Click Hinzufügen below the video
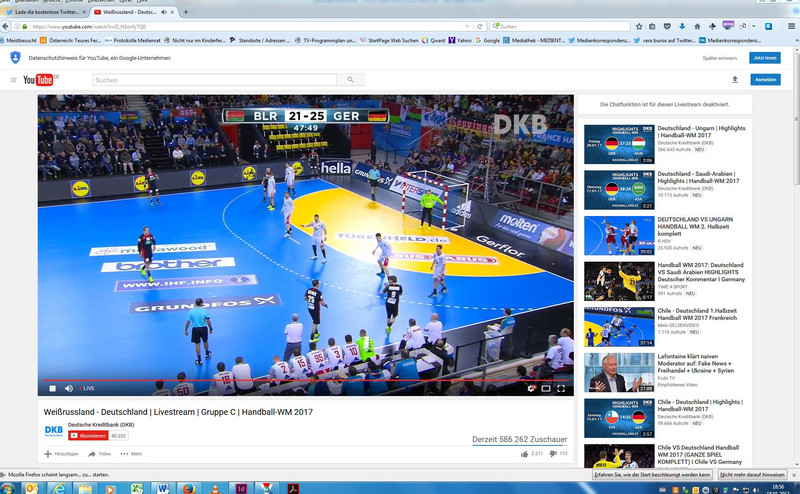 [61, 454]
